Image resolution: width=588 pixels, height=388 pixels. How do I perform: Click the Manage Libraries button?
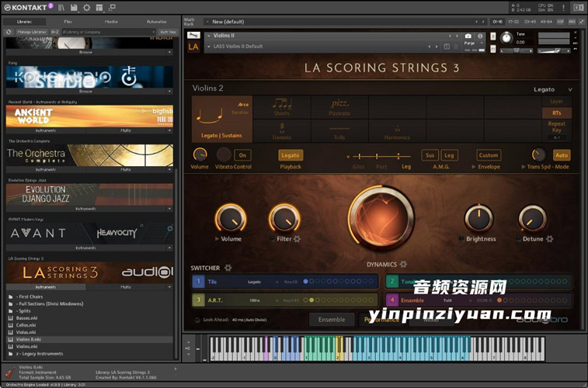click(32, 33)
